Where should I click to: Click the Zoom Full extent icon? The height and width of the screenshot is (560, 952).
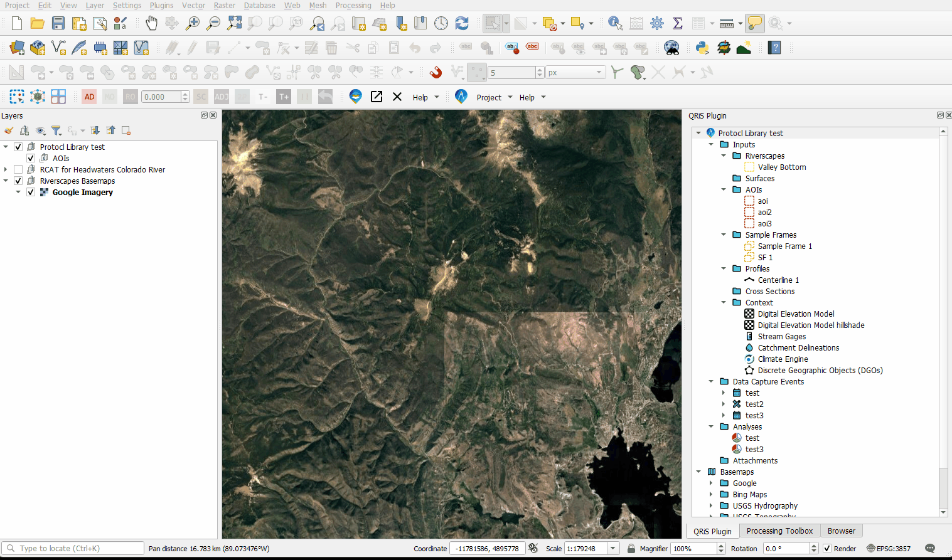(x=234, y=24)
